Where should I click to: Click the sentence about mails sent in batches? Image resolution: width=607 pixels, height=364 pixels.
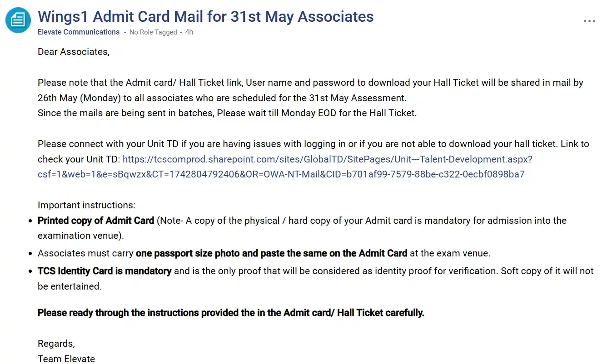pyautogui.click(x=227, y=113)
